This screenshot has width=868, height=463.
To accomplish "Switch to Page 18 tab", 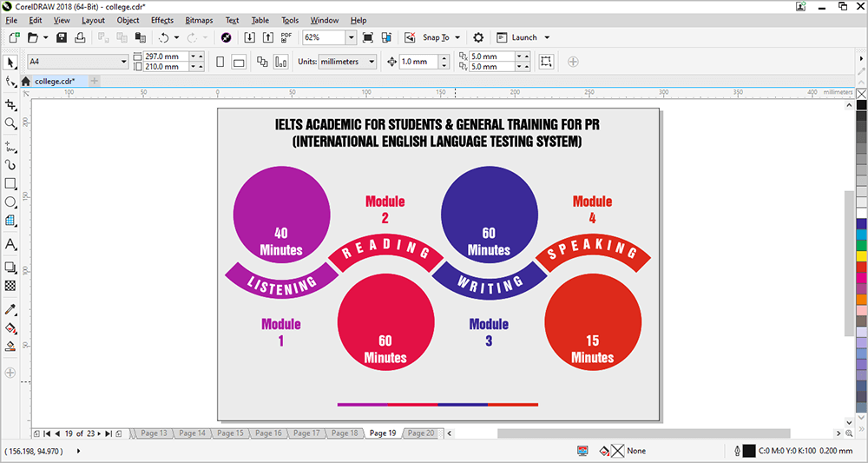I will [346, 433].
